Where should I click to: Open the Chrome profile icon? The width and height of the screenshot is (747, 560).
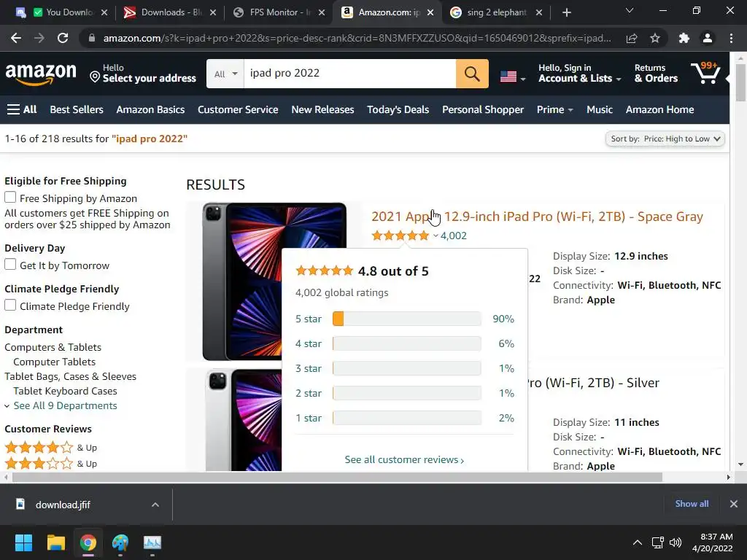708,38
